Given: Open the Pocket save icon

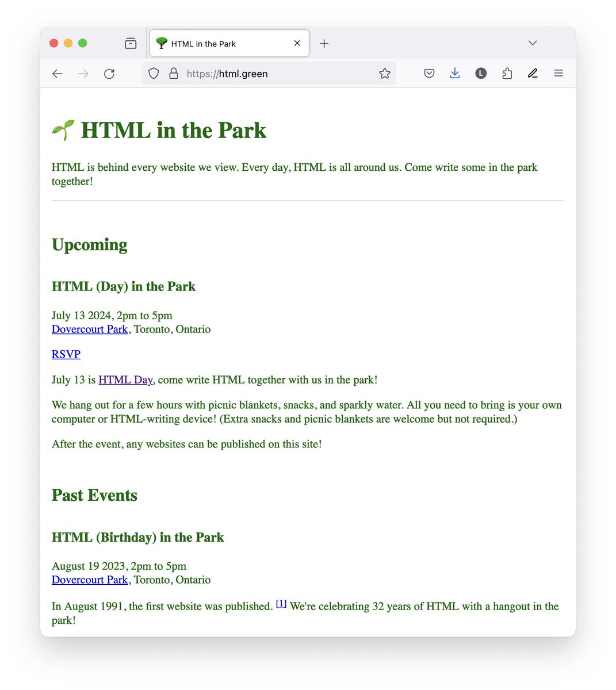Looking at the screenshot, I should [x=429, y=73].
